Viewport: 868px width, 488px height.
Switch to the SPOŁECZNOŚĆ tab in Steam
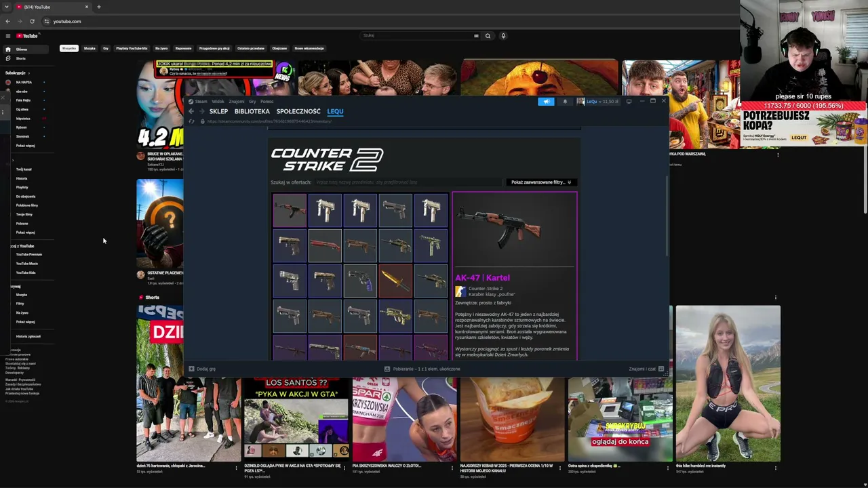298,111
